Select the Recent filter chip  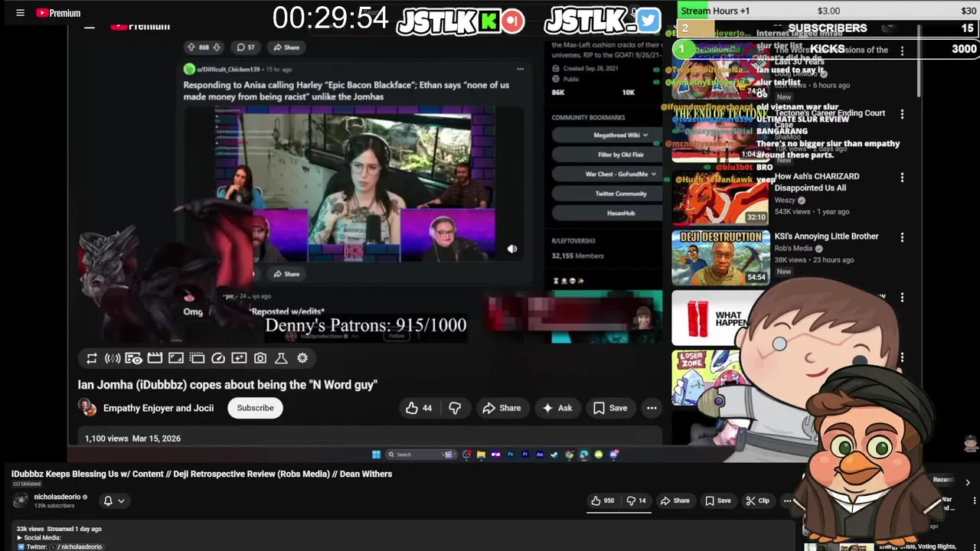[942, 480]
